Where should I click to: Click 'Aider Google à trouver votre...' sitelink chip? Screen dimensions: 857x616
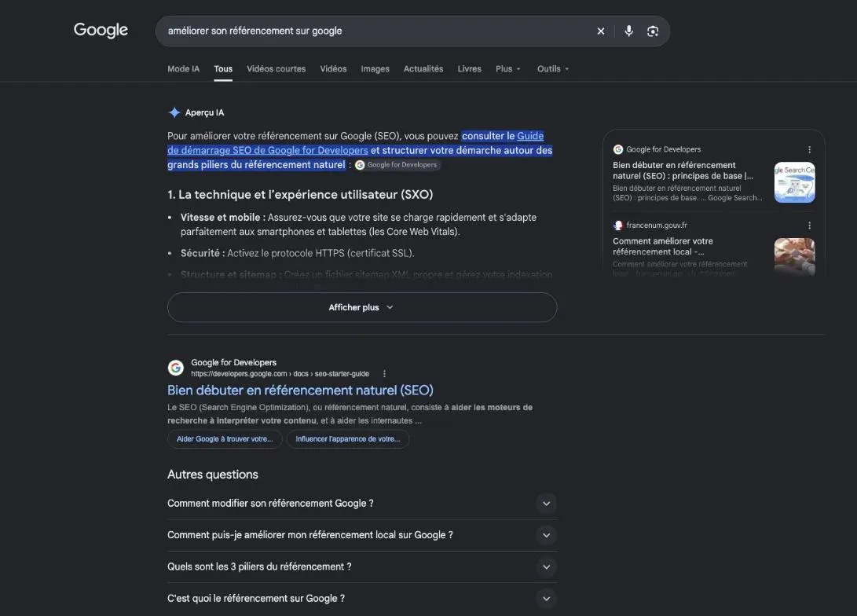pos(225,439)
